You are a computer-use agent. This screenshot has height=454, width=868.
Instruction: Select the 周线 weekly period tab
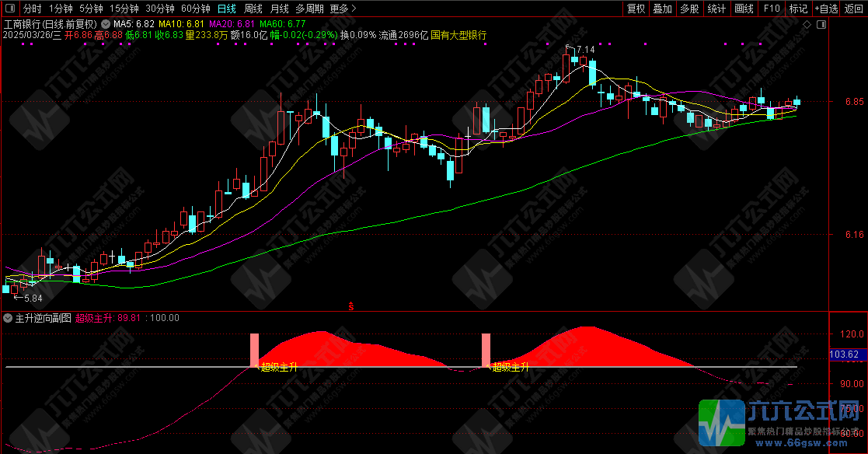[253, 9]
